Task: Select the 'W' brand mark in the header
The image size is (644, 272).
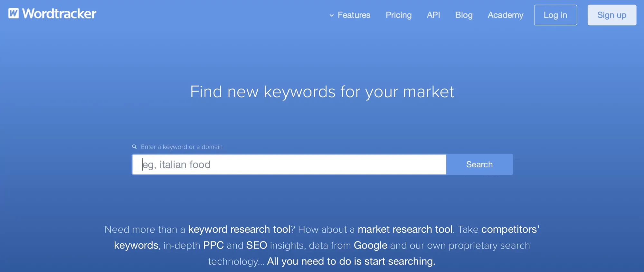Action: (x=13, y=14)
